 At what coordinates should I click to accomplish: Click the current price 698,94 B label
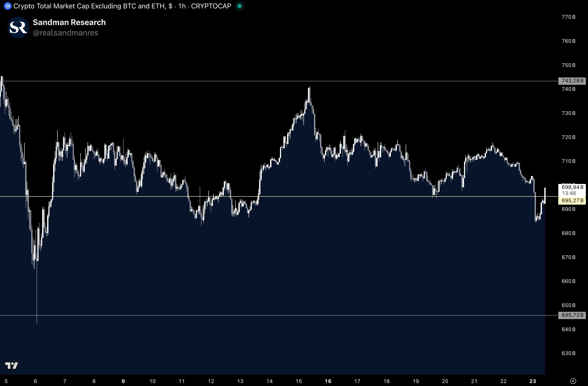(572, 187)
